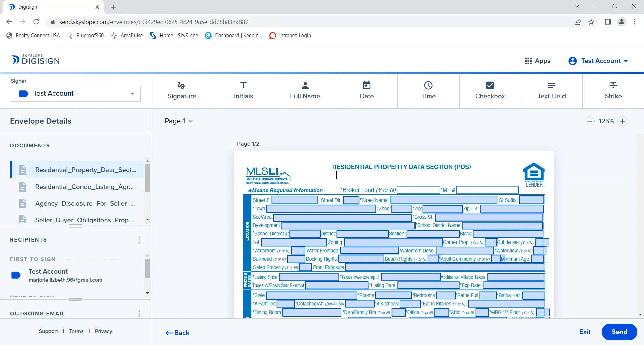Click the School District Name field
The width and height of the screenshot is (644, 345).
pos(502,225)
